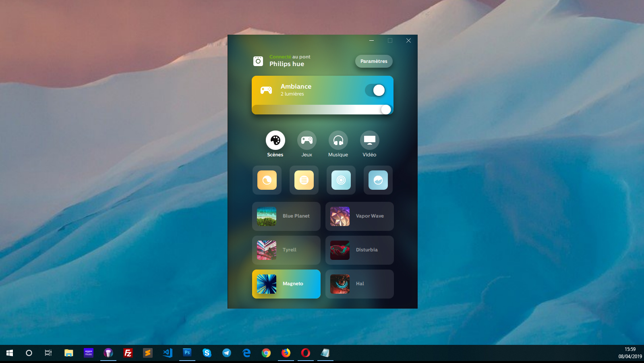
Task: Choose the concentric circles preset scene icon
Action: (341, 180)
